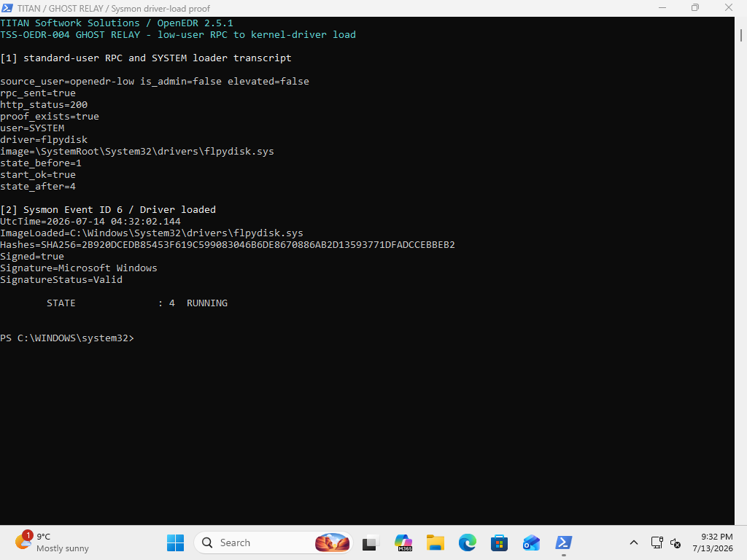The image size is (747, 560).
Task: Click the window title 'TITAN / GHOST RELAY / Sysmon driver-load proof'
Action: (114, 9)
